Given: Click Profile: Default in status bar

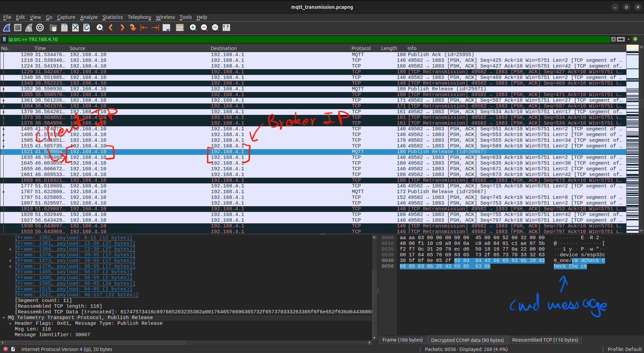Looking at the screenshot, I should point(625,349).
